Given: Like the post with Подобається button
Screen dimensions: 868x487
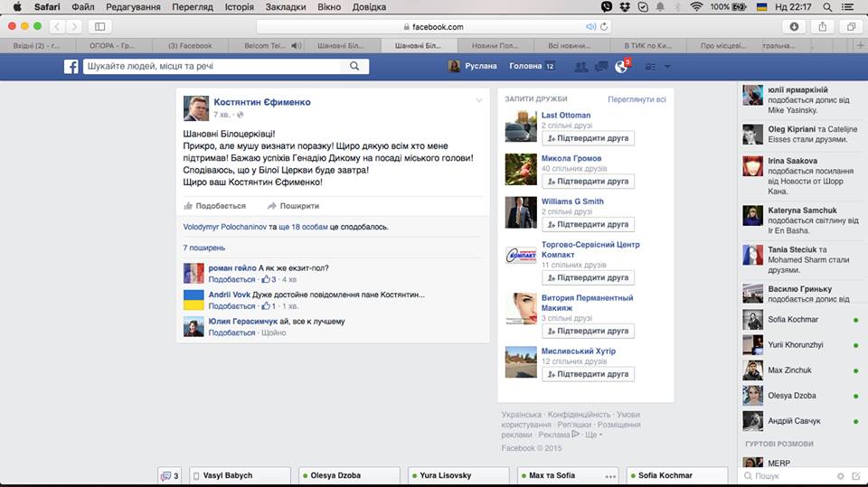Looking at the screenshot, I should tap(215, 206).
